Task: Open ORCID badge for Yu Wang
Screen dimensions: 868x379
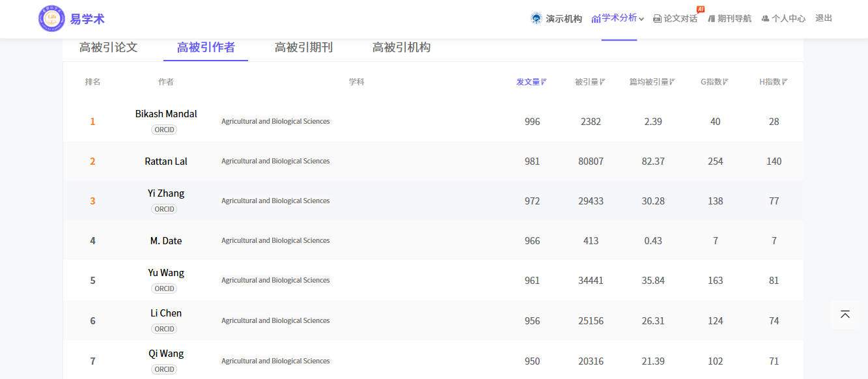Action: click(164, 288)
